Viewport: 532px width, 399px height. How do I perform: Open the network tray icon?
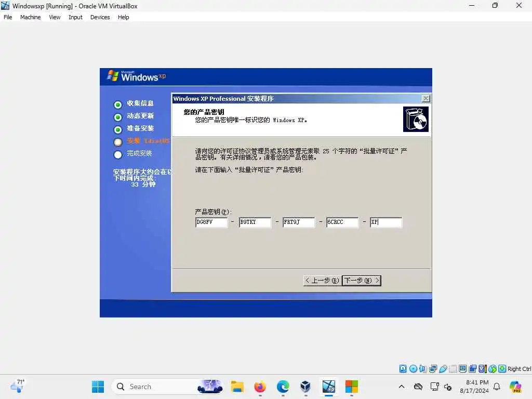(x=435, y=387)
